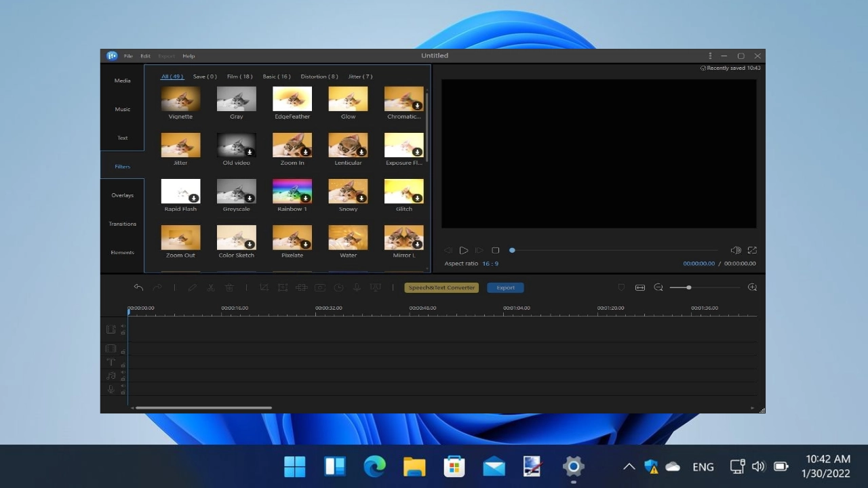Screen dimensions: 868x488
Task: Click the main video track icon
Action: pos(111,329)
